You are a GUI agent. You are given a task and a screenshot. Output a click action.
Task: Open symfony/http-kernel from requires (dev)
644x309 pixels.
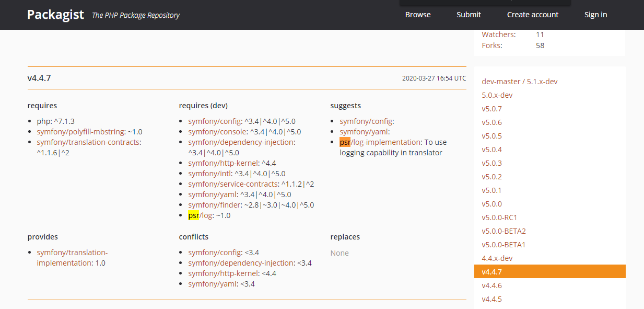222,163
